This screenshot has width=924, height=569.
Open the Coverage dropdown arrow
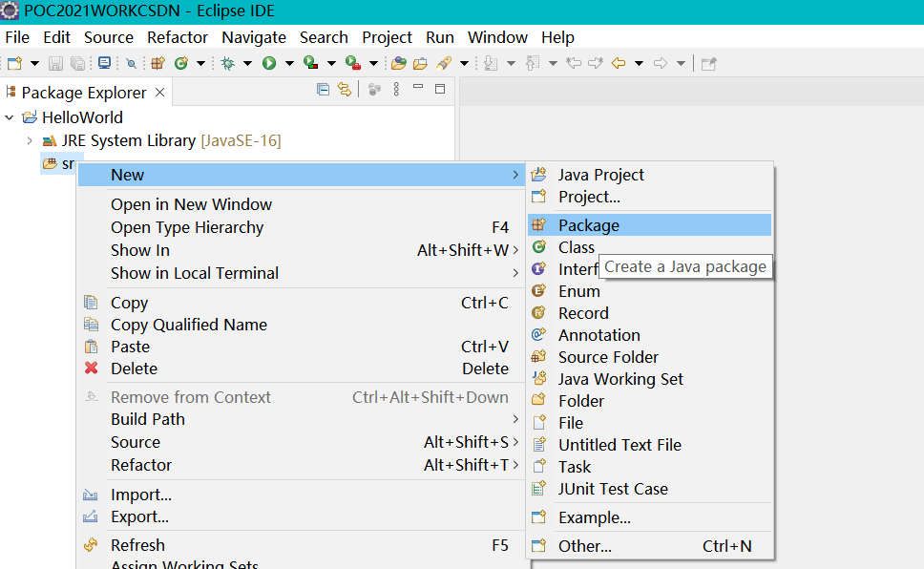331,63
